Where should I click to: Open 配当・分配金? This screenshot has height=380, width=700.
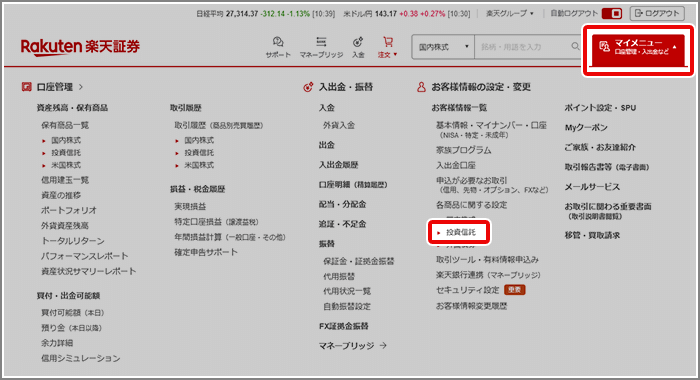coord(342,204)
